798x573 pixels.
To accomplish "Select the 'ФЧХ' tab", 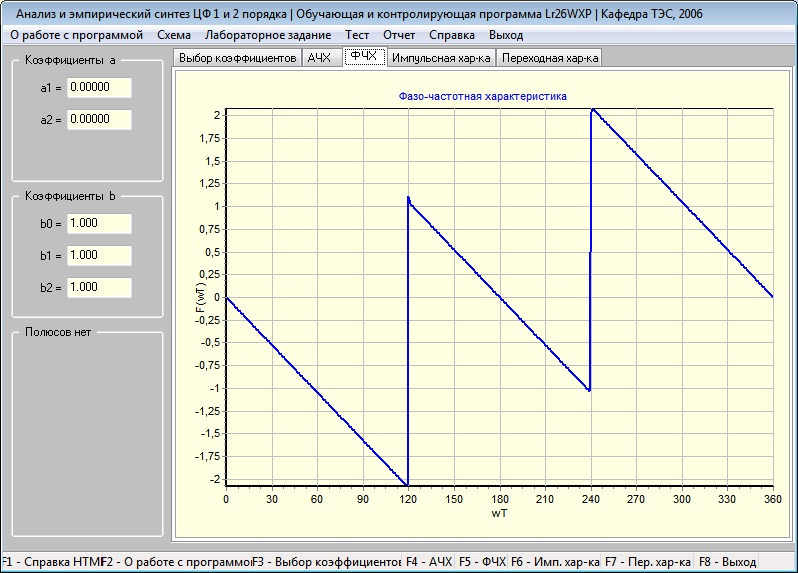I will point(364,56).
